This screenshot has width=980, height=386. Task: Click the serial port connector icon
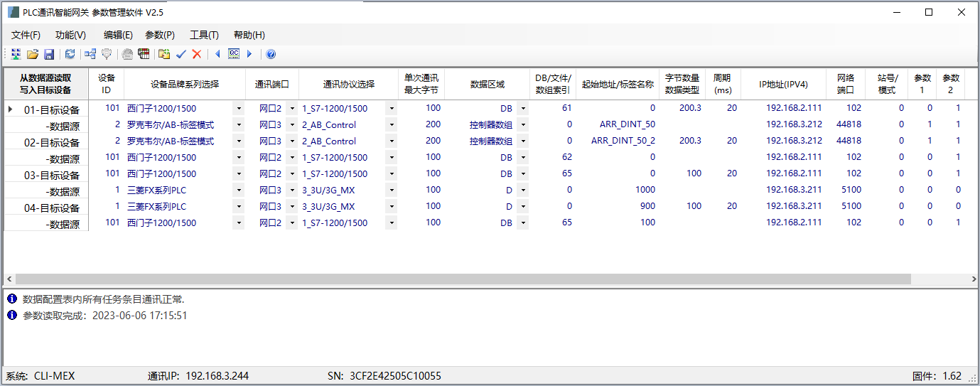107,54
